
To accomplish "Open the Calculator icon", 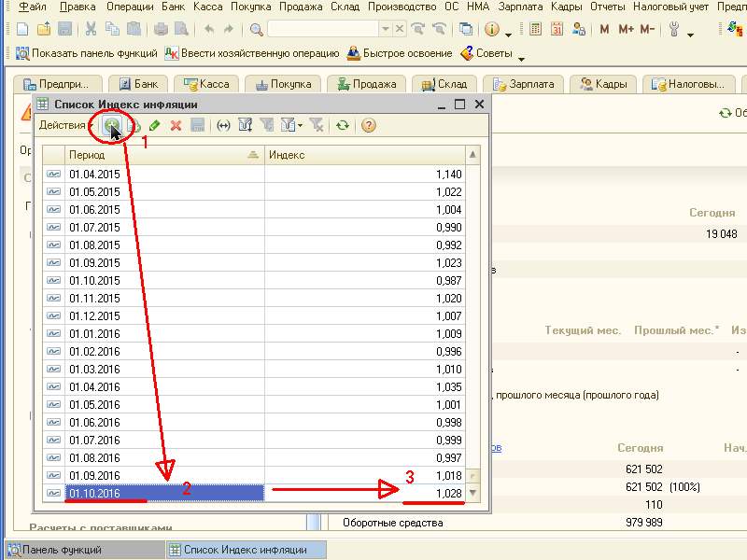I will pyautogui.click(x=535, y=29).
